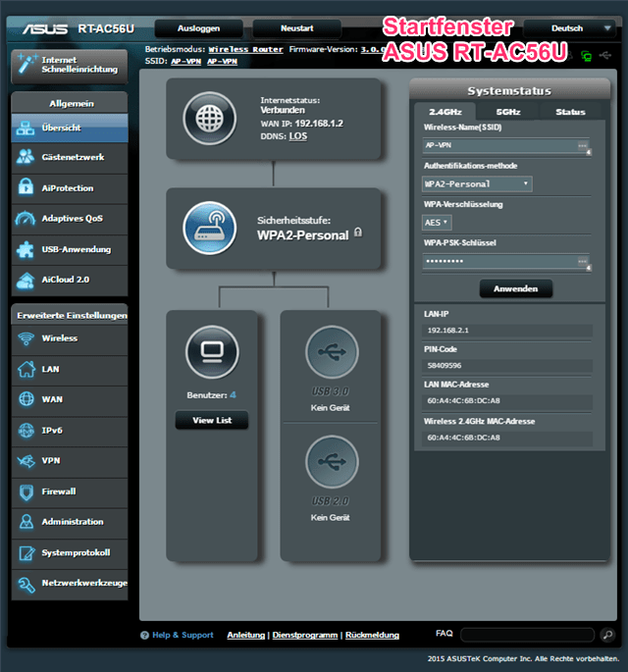Click the DDNS LOS link

298,136
